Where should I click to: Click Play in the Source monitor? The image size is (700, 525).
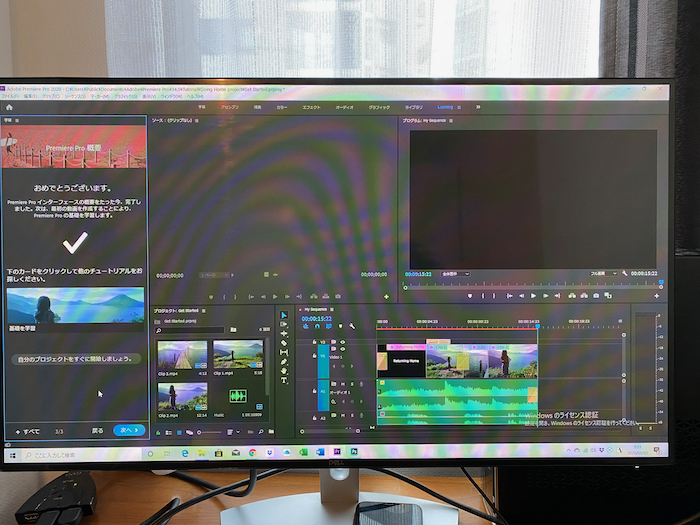click(x=275, y=296)
